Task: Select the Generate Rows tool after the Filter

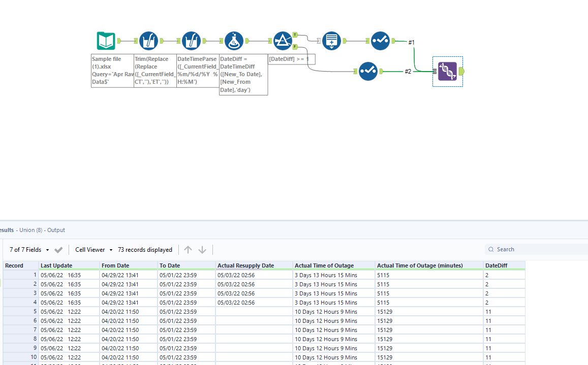Action: pos(331,41)
